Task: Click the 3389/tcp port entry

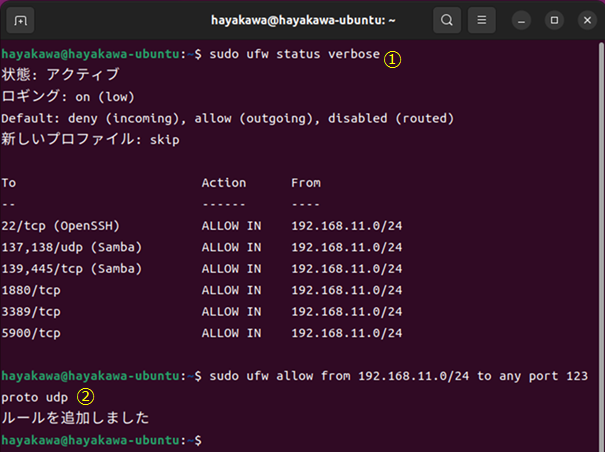Action: click(31, 312)
